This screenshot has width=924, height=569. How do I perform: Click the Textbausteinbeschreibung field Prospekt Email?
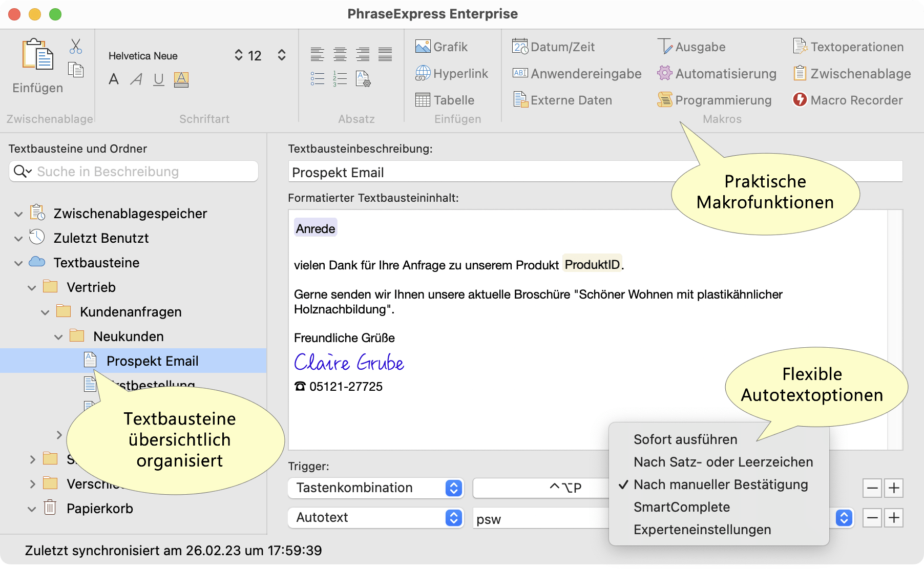(595, 172)
